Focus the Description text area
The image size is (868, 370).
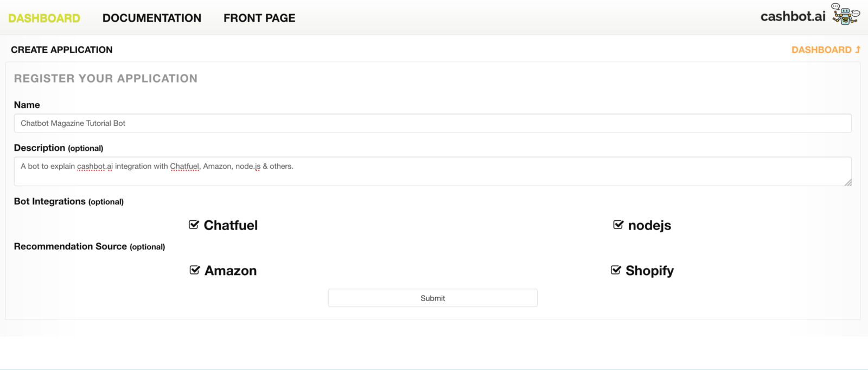click(x=432, y=171)
